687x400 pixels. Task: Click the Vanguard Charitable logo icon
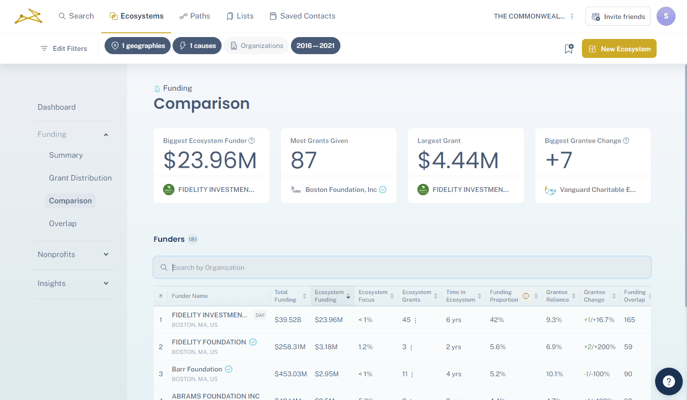550,190
